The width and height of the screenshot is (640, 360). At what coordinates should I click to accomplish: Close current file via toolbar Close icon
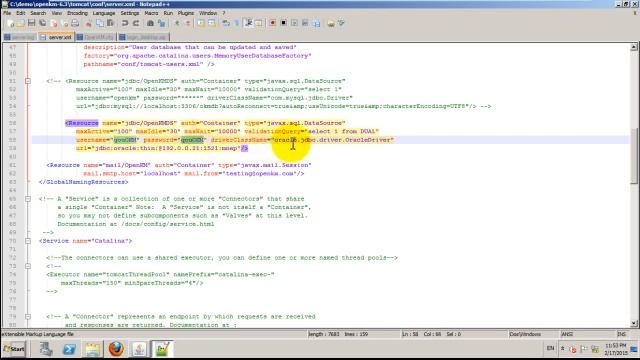click(53, 23)
